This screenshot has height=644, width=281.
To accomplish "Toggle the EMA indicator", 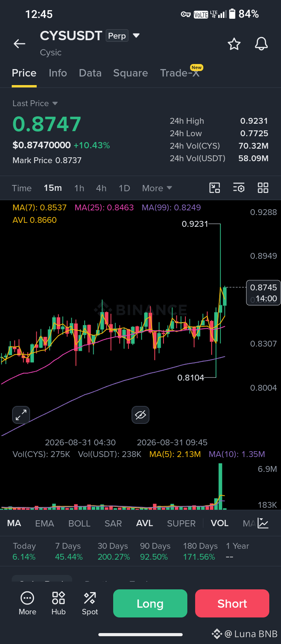I will [x=44, y=523].
